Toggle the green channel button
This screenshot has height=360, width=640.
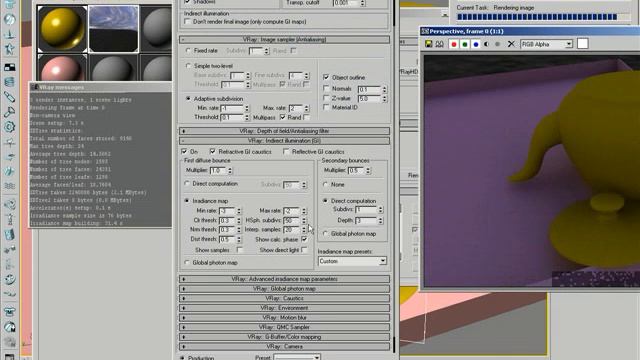(x=464, y=44)
